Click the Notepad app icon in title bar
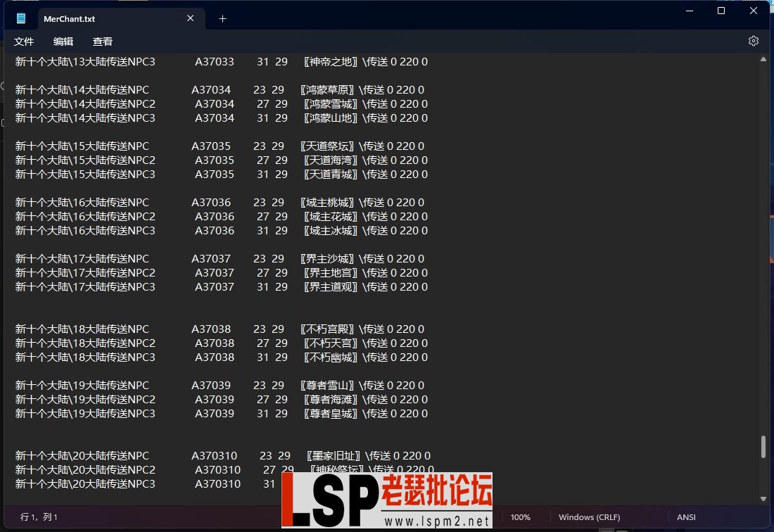The height and width of the screenshot is (532, 774). pyautogui.click(x=21, y=18)
